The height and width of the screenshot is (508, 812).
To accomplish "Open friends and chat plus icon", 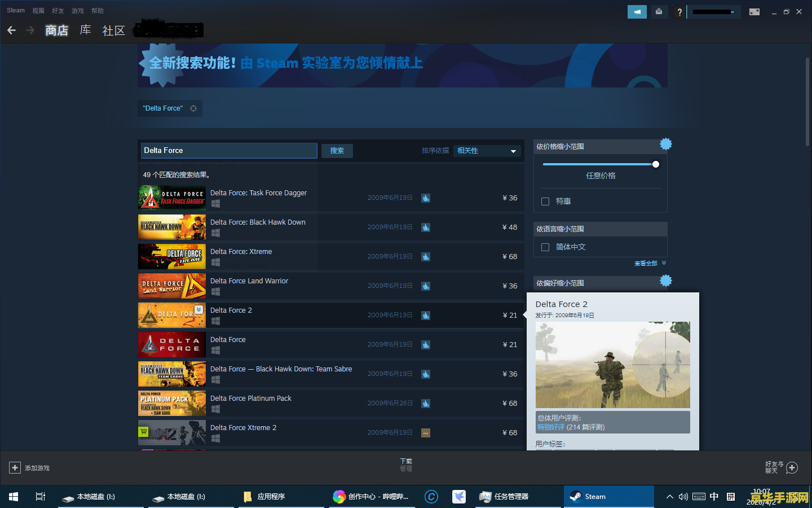I will [x=792, y=468].
